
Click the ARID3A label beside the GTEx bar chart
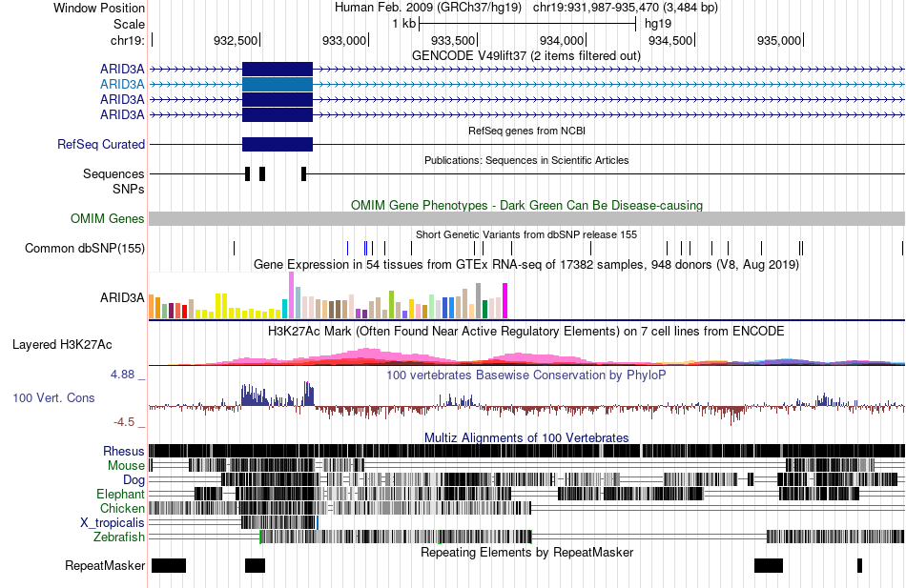click(x=122, y=298)
